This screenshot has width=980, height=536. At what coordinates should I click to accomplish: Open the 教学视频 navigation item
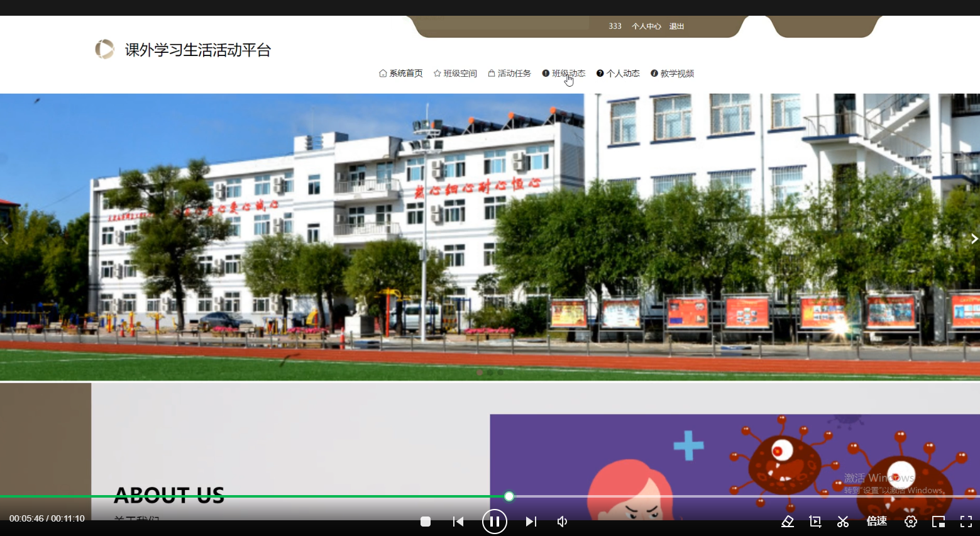672,74
